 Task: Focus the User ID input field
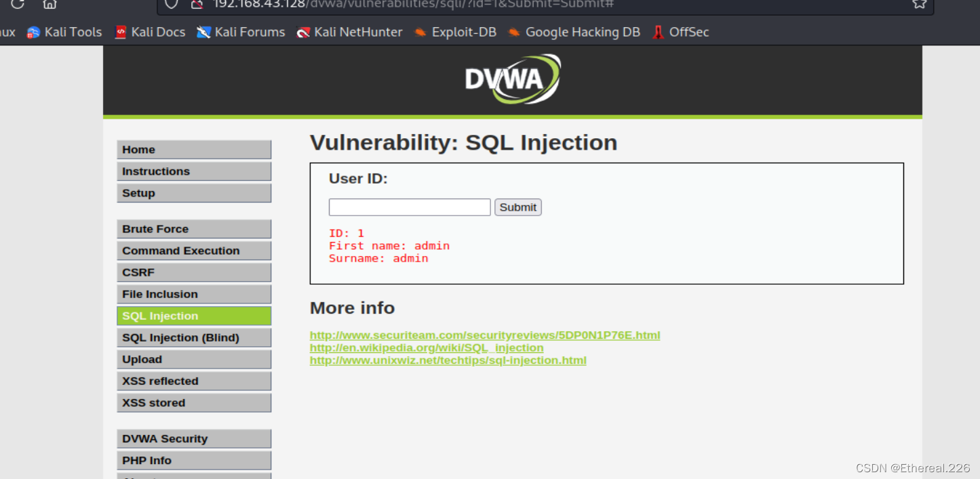410,207
